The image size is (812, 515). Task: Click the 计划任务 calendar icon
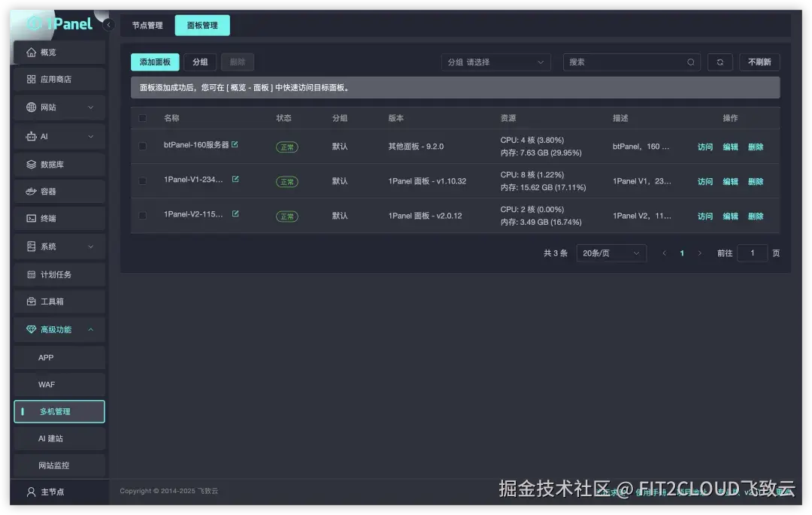tap(31, 274)
